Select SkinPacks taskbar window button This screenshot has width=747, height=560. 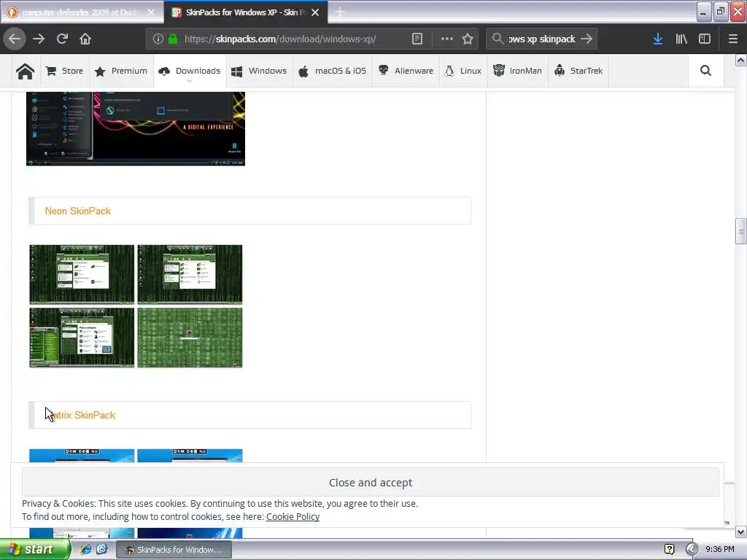[x=174, y=550]
